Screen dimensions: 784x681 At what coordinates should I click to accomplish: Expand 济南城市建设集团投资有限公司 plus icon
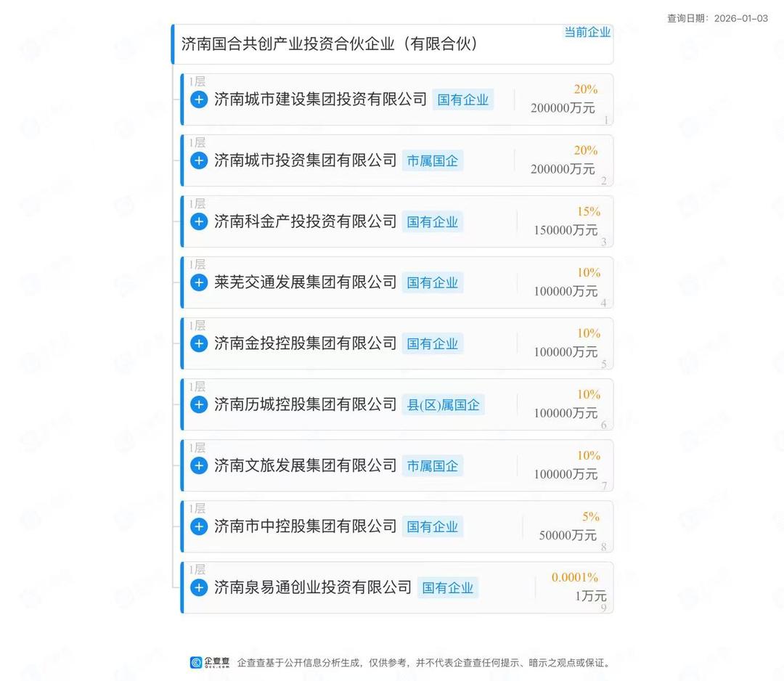click(199, 99)
